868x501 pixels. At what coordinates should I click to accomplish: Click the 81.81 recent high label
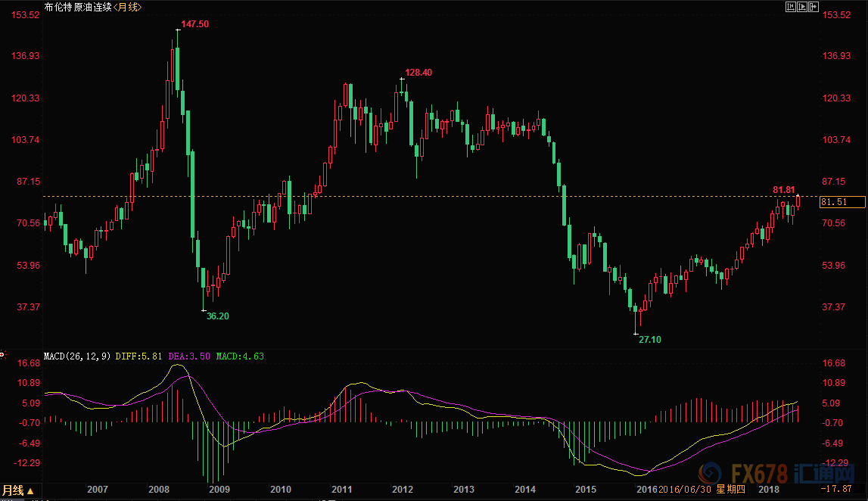click(784, 189)
